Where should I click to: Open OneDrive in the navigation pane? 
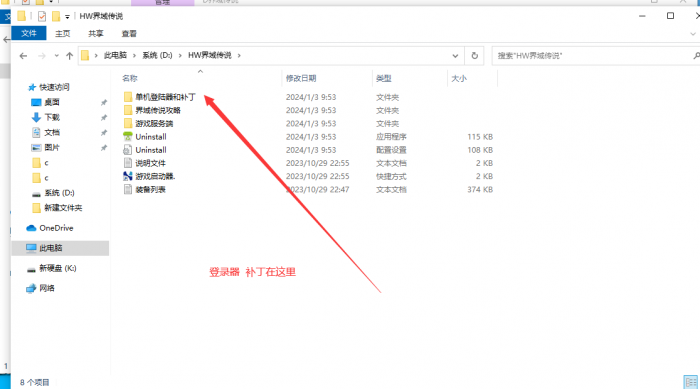[x=56, y=228]
